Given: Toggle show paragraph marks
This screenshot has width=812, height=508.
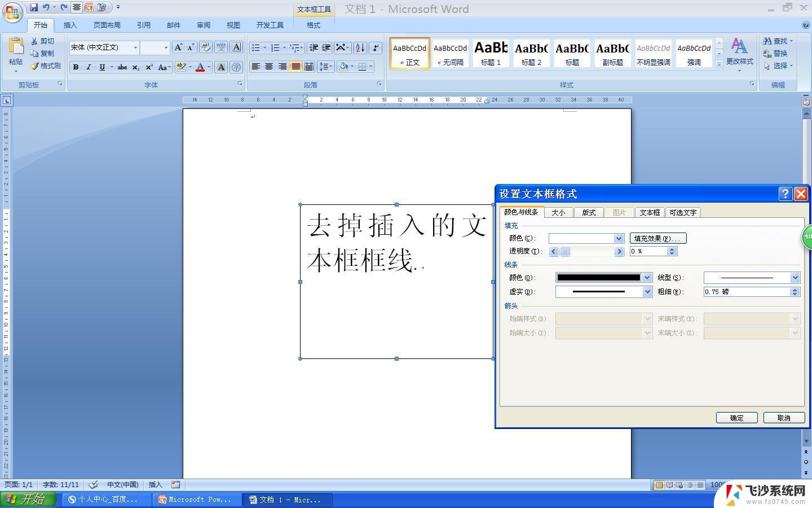Looking at the screenshot, I should pyautogui.click(x=376, y=47).
